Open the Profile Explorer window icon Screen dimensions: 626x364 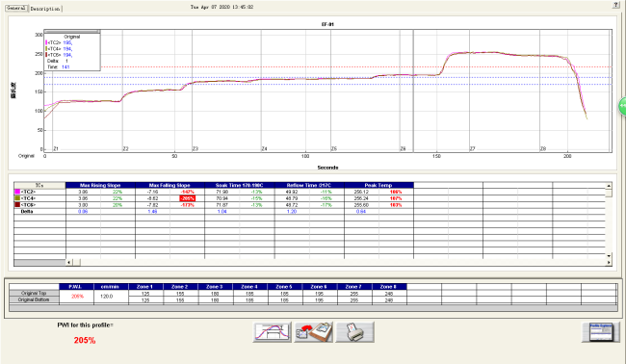(x=600, y=332)
